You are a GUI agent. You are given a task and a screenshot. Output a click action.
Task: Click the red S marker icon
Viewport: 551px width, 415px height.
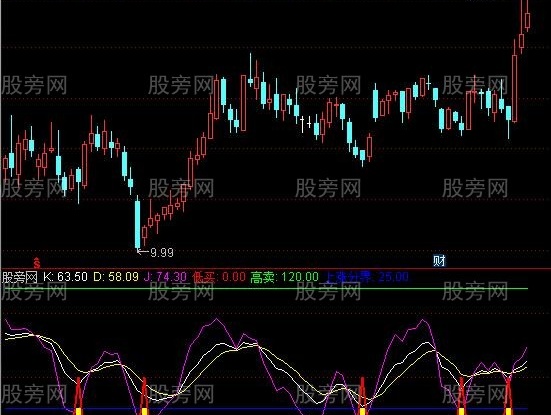(x=37, y=262)
